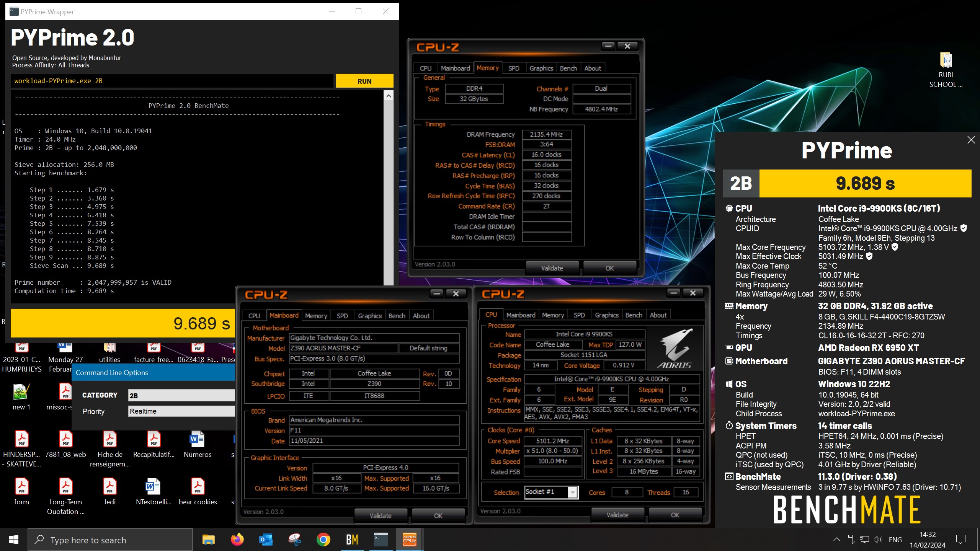Click OK in the Memory CPU-Z window

[609, 268]
